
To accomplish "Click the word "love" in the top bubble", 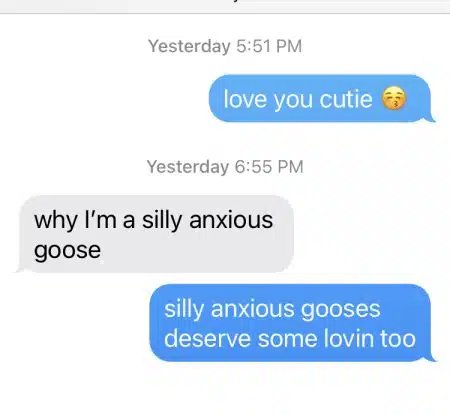I will coord(245,99).
